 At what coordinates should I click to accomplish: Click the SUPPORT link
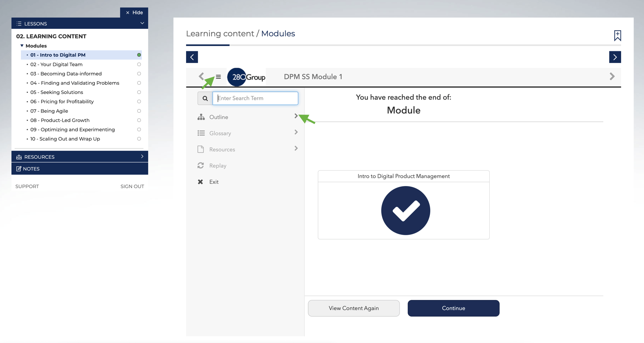(x=27, y=186)
